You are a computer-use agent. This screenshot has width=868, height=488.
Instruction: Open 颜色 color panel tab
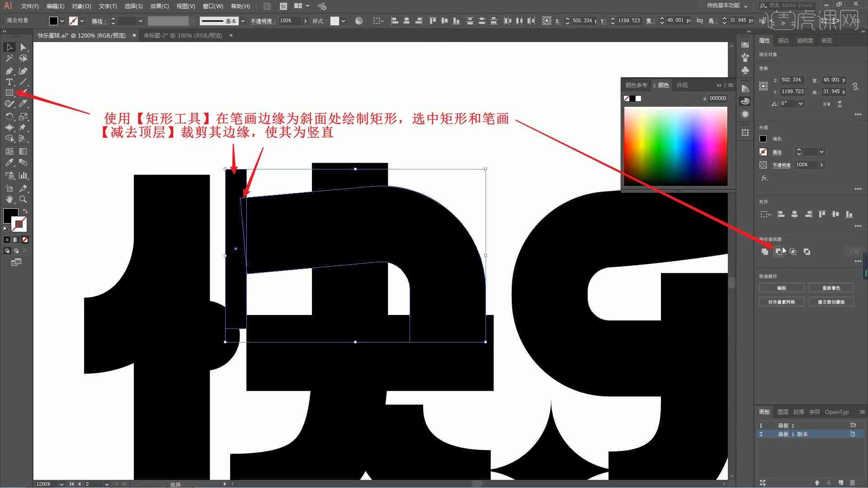pos(664,84)
